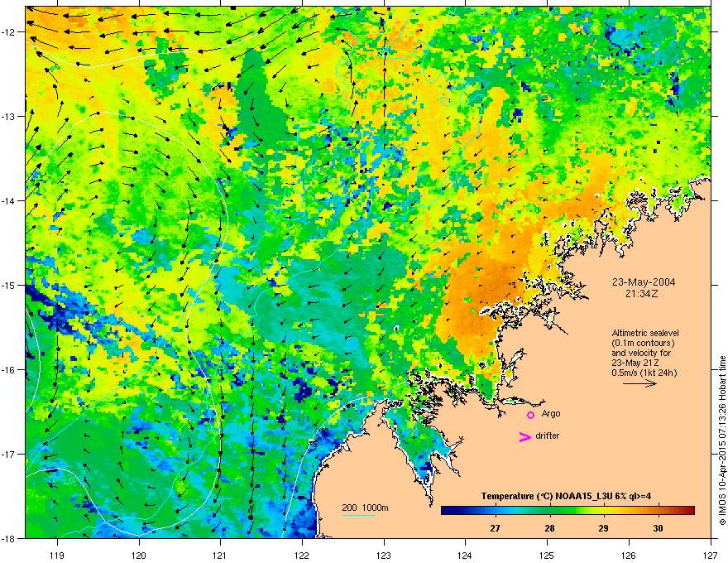The width and height of the screenshot is (728, 563).
Task: Click the 0.5m/s (1kt 24h) scale text
Action: tap(644, 373)
